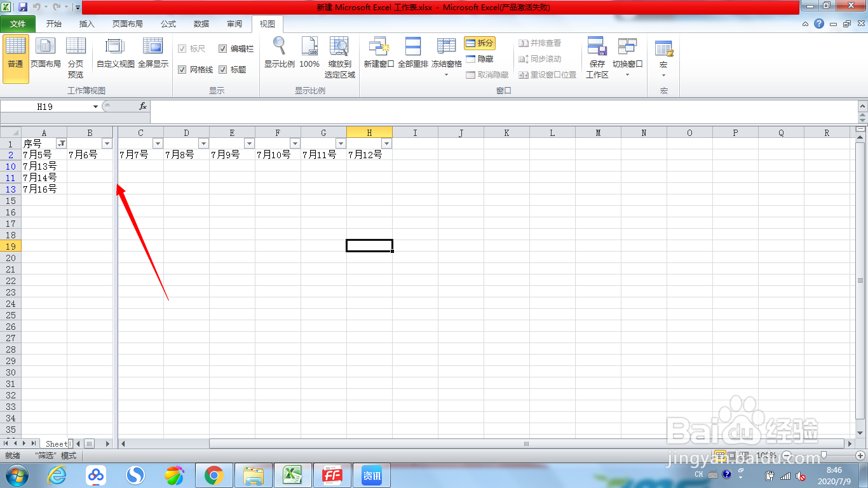Click the vertical scrollbar thumb
The height and width of the screenshot is (488, 868).
pos(861,280)
